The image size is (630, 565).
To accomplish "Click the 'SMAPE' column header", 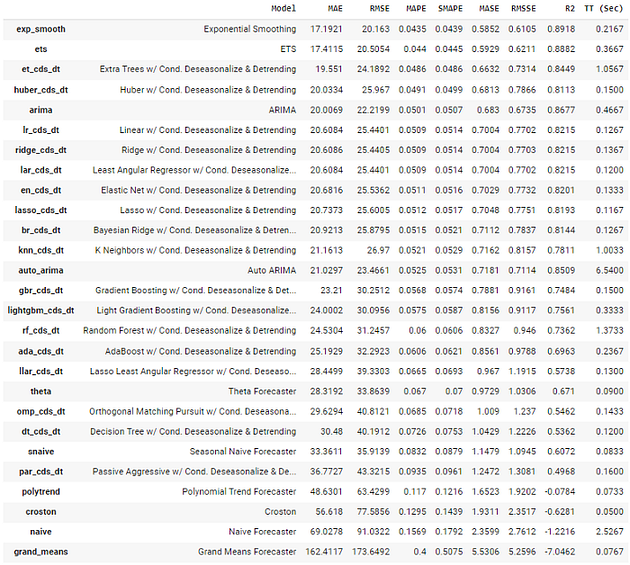I will pos(450,8).
